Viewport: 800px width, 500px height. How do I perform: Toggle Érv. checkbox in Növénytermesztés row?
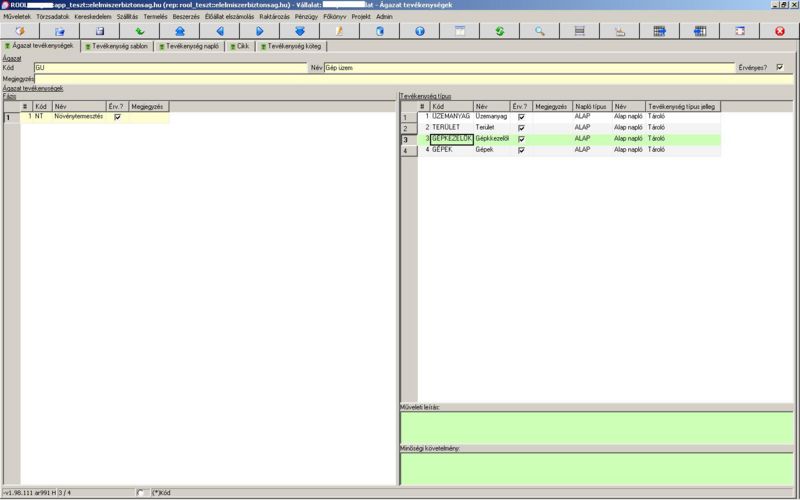click(x=117, y=117)
